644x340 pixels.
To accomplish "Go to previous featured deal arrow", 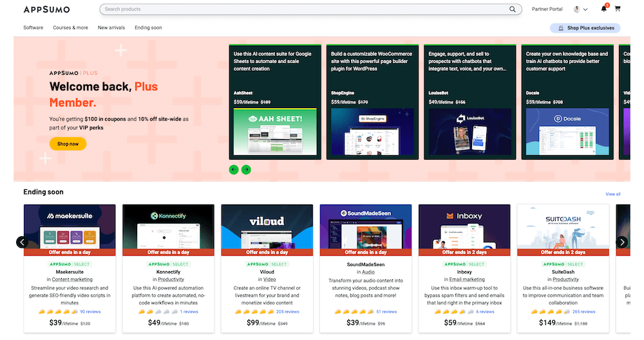I will click(234, 169).
